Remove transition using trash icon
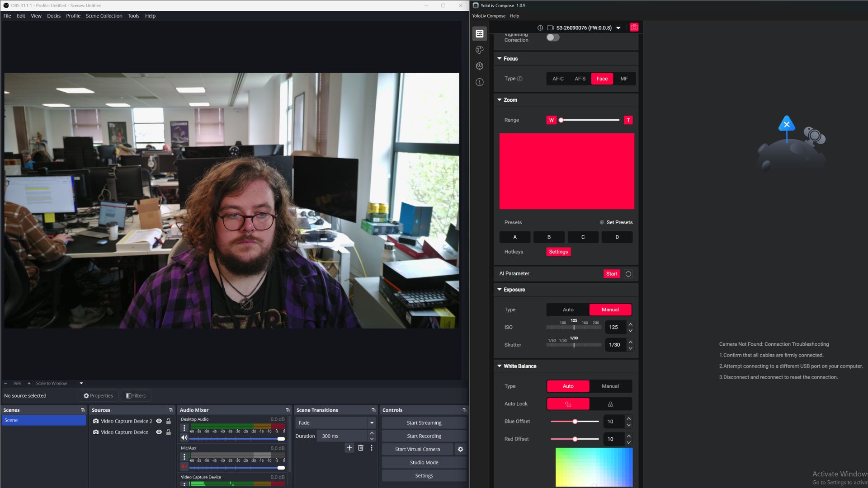 360,448
